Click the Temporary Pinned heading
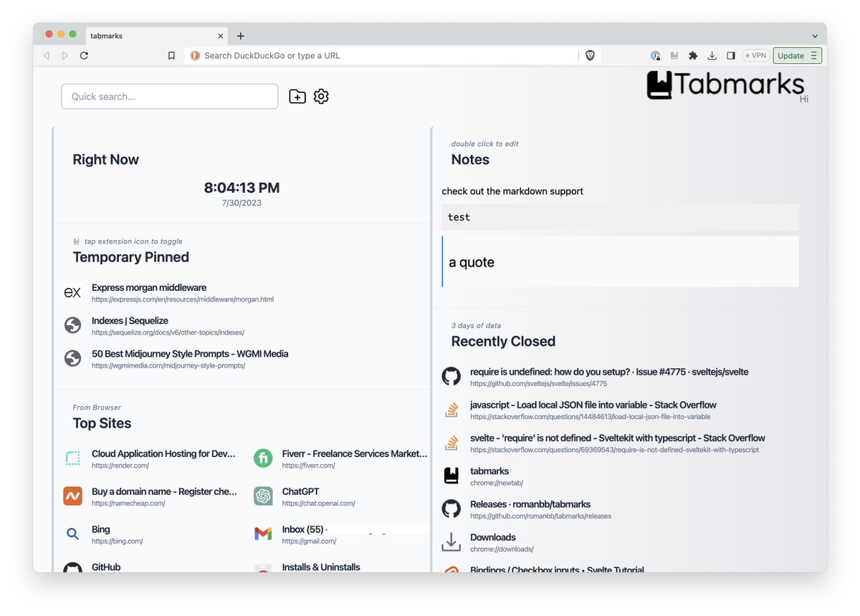 [x=130, y=257]
